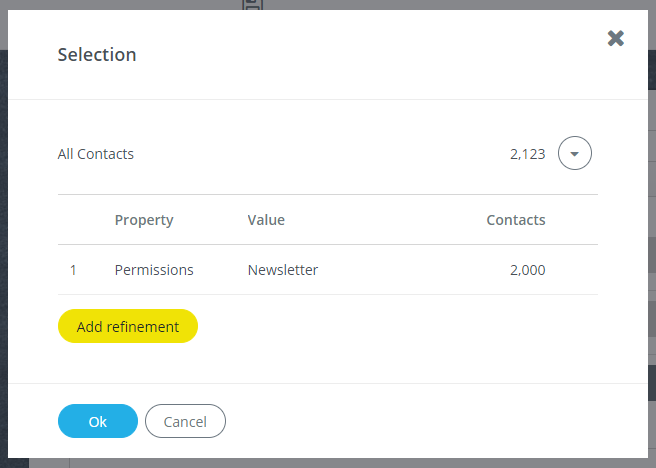Click the Selection dialog title
Viewport: 656px width, 468px height.
97,55
